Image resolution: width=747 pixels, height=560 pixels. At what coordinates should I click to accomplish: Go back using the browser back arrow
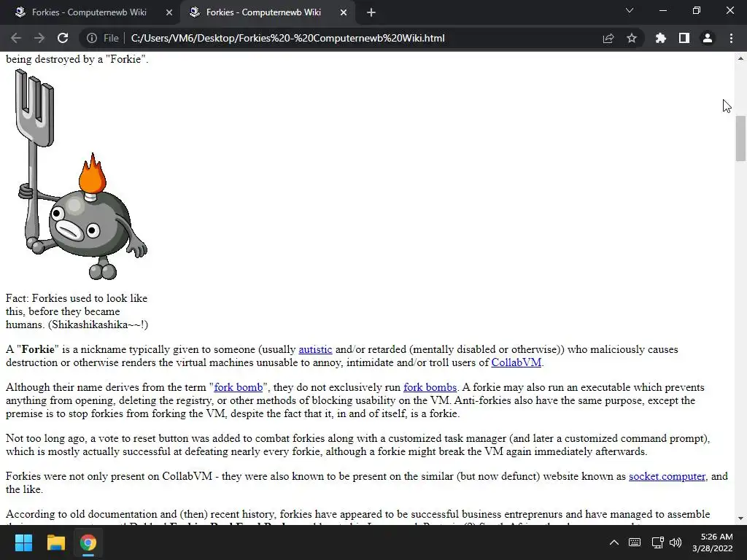(x=16, y=38)
